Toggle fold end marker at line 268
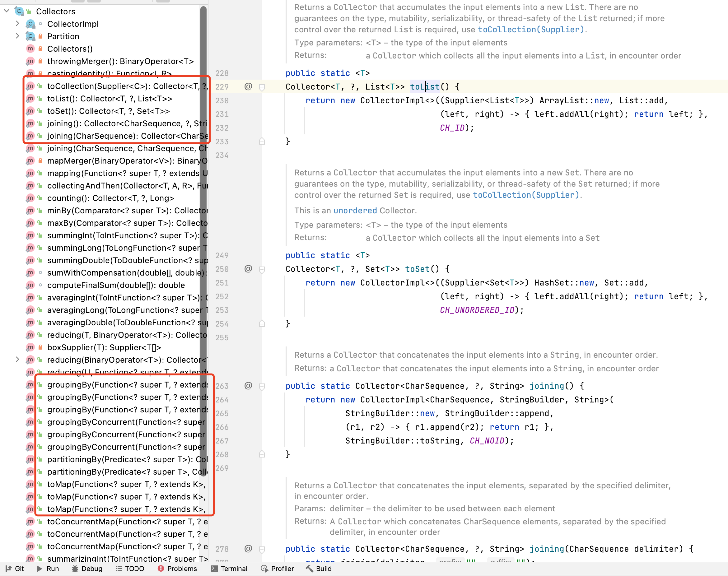Image resolution: width=728 pixels, height=576 pixels. (262, 455)
